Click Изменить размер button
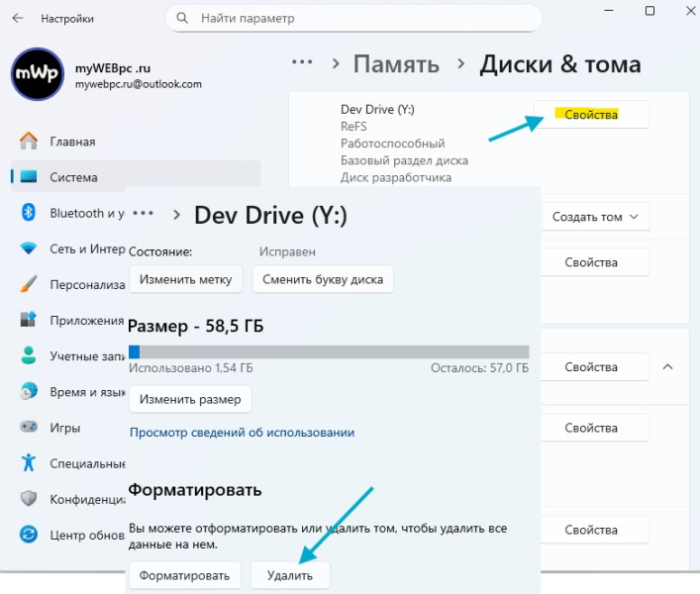 [190, 399]
